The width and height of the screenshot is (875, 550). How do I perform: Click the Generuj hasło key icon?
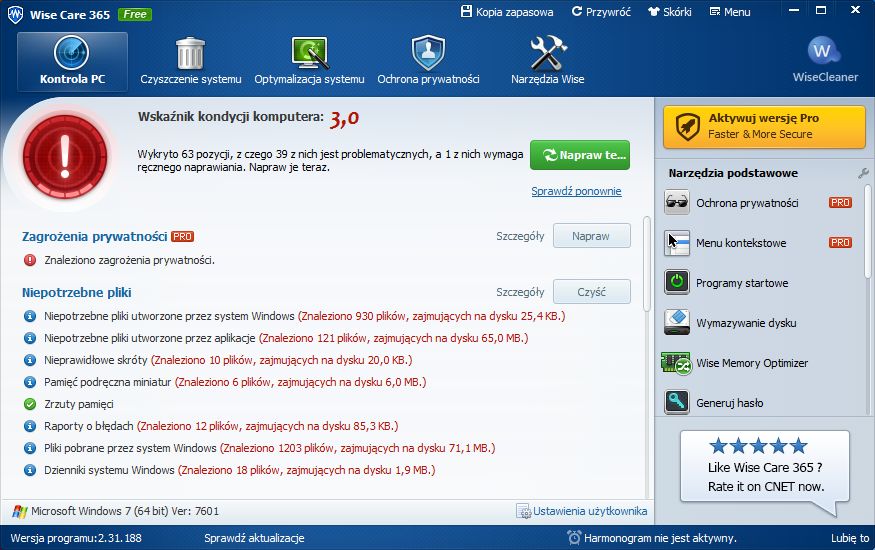(x=676, y=402)
